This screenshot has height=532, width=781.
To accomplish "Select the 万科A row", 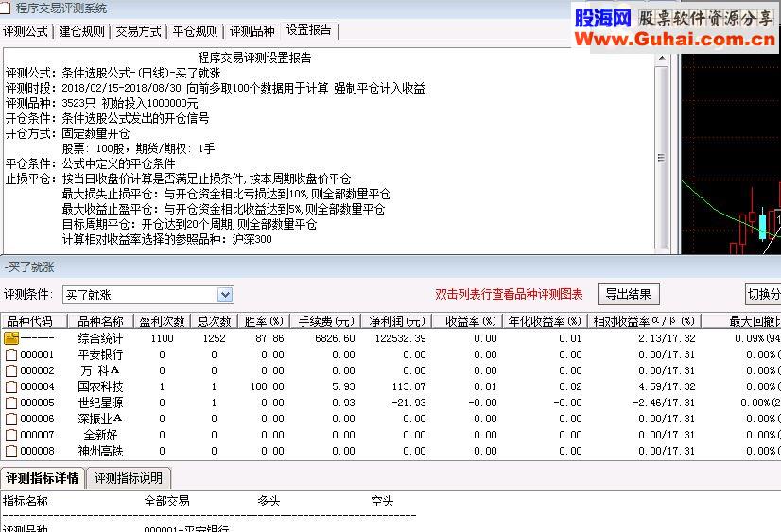I will pos(390,370).
